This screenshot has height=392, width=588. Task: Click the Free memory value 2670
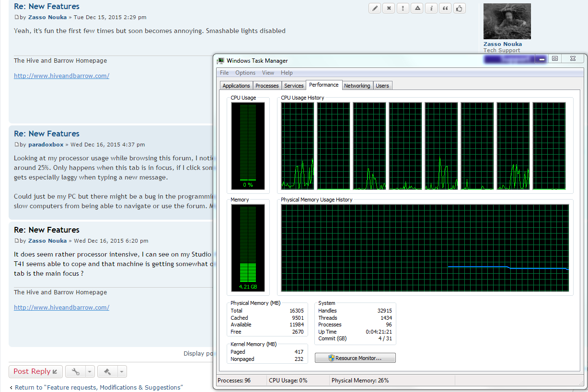click(x=298, y=332)
